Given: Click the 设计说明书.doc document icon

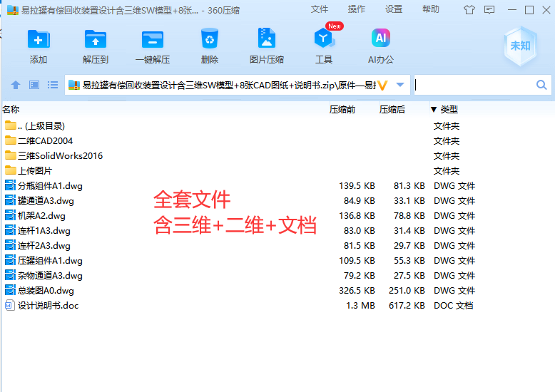Looking at the screenshot, I should 10,305.
